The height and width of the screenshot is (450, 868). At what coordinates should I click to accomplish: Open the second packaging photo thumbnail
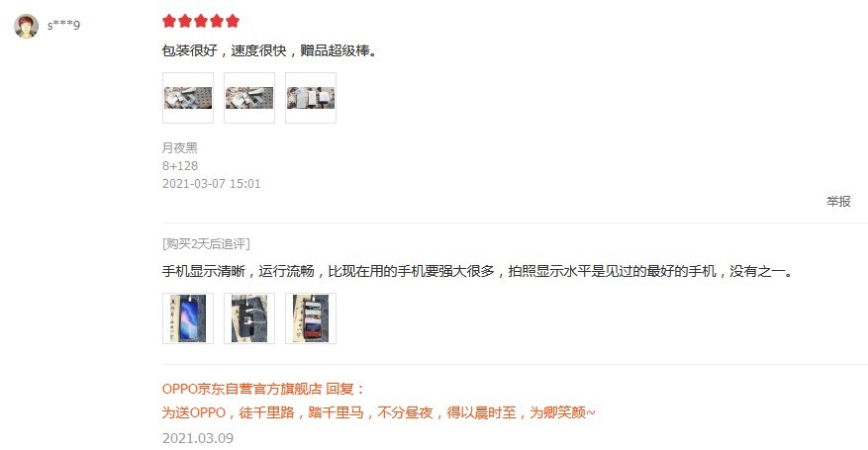point(249,98)
